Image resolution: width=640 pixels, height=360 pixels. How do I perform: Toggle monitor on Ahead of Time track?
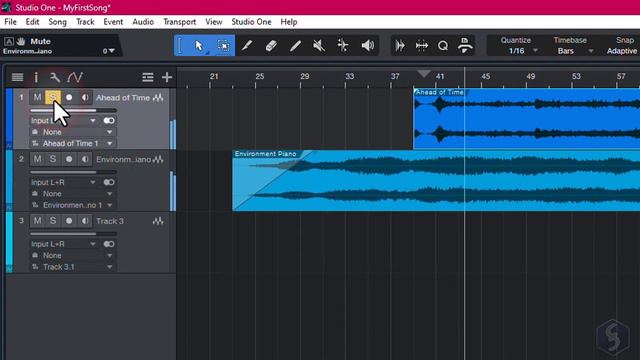(85, 98)
